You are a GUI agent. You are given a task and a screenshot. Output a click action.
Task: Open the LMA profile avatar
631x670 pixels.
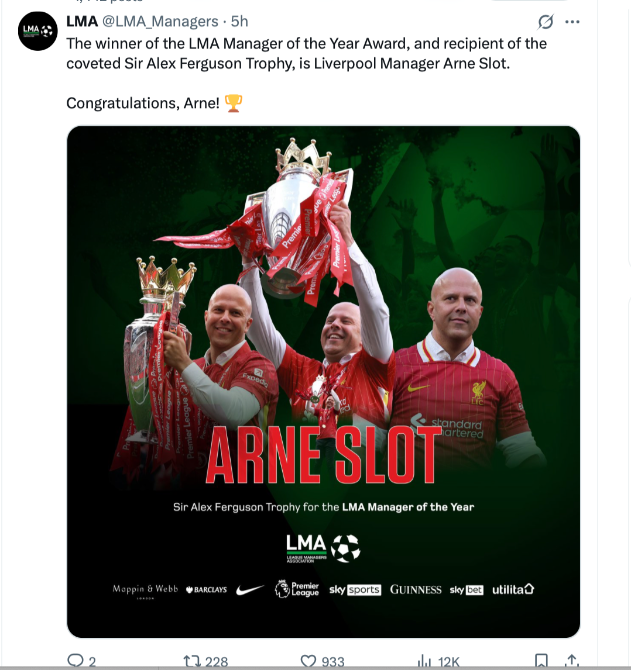(x=38, y=31)
